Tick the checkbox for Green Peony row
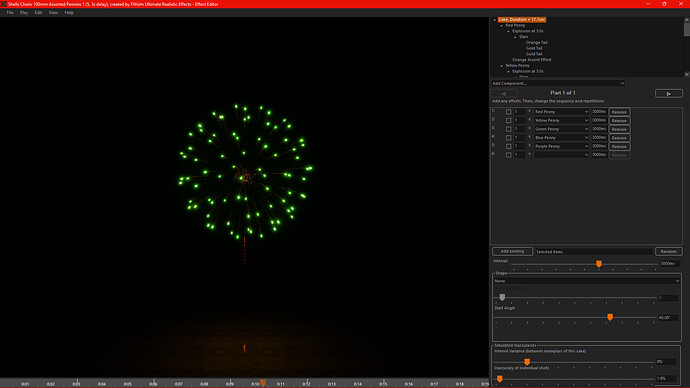690x388 pixels. click(509, 129)
